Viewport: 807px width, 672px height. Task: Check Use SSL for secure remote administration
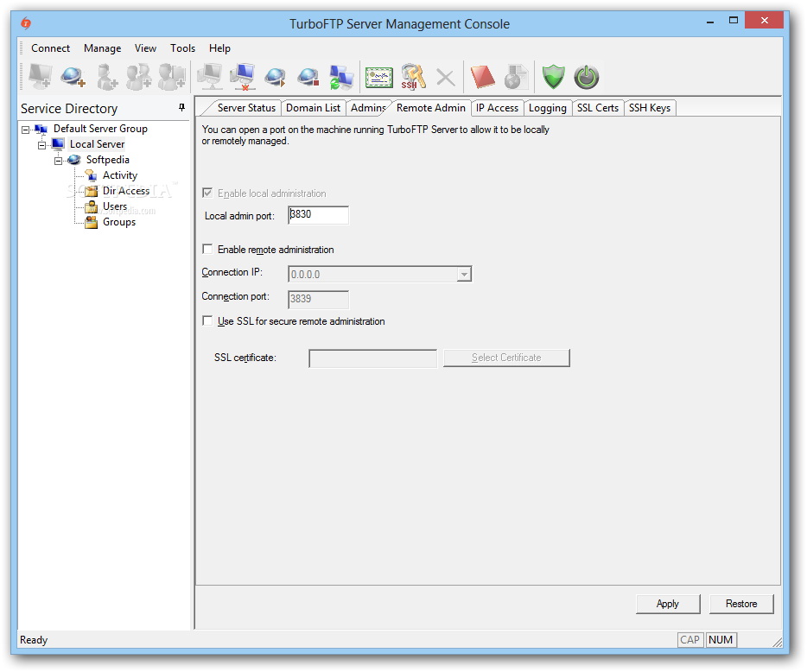click(x=207, y=320)
